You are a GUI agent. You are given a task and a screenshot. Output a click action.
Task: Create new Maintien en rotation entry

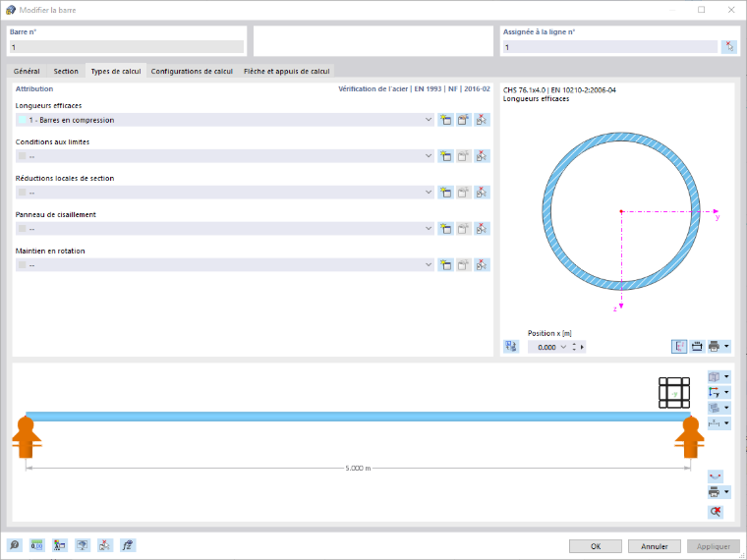[445, 264]
